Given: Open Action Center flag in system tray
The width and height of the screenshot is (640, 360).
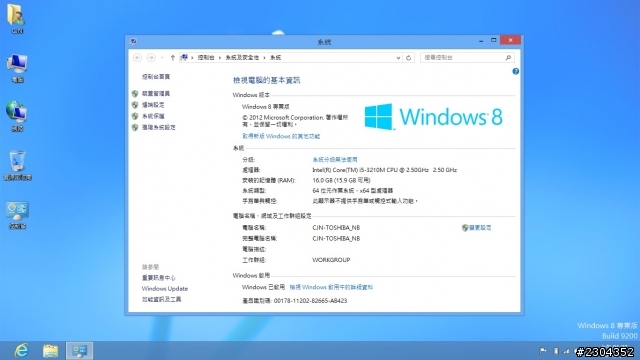Looking at the screenshot, I should pos(543,351).
